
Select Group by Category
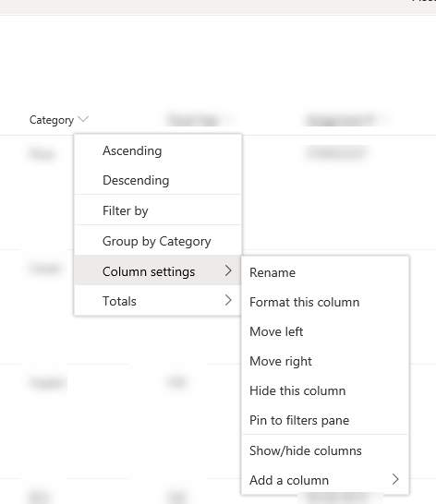point(158,241)
